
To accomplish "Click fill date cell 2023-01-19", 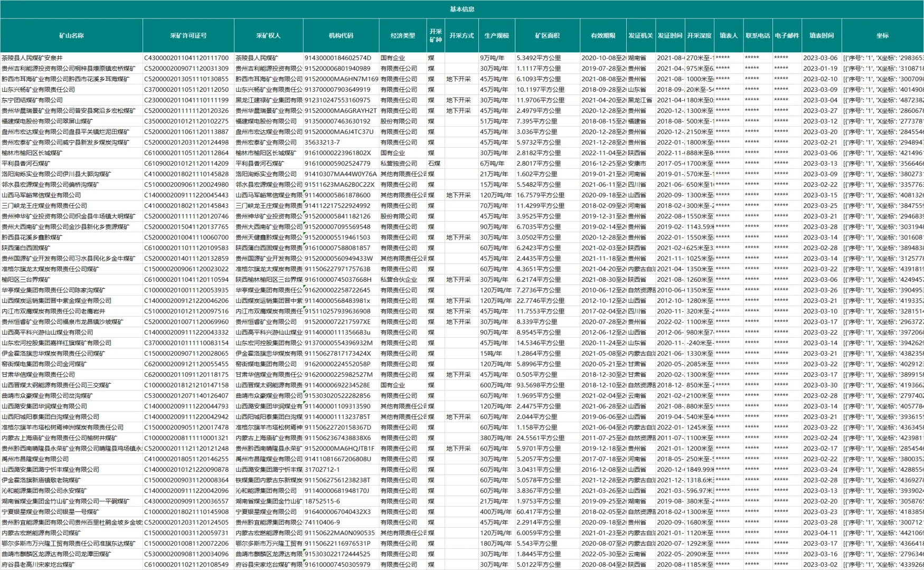I will [x=821, y=69].
